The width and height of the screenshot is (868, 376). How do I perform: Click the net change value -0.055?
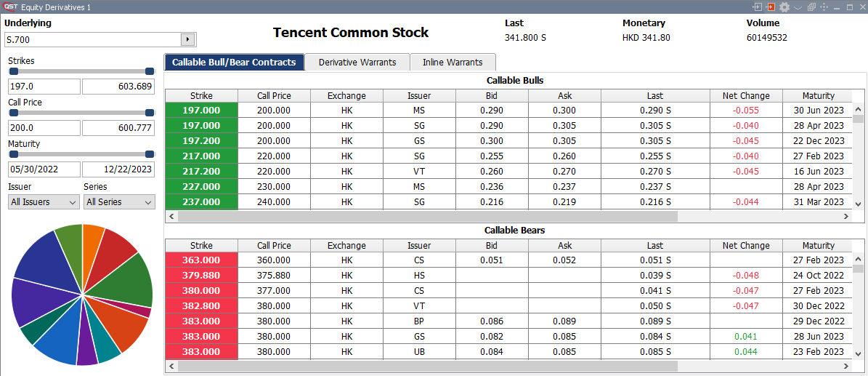pos(746,111)
